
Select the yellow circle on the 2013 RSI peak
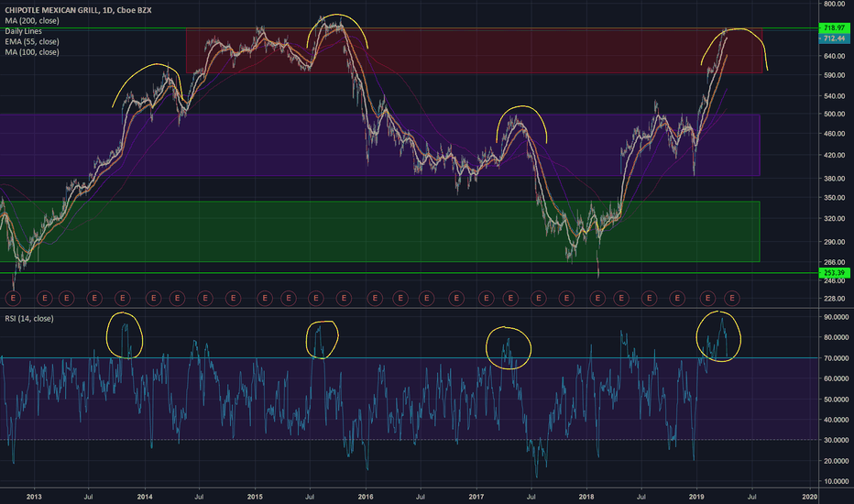tap(125, 335)
